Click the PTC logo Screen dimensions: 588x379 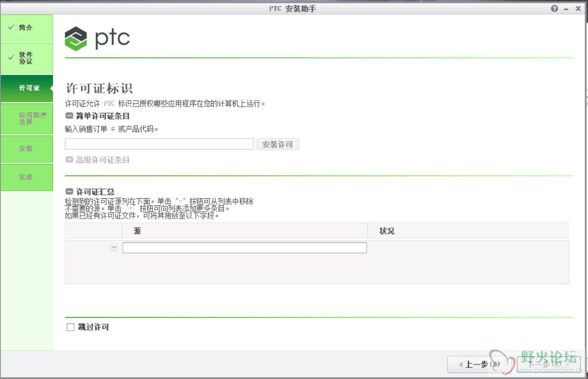[97, 38]
